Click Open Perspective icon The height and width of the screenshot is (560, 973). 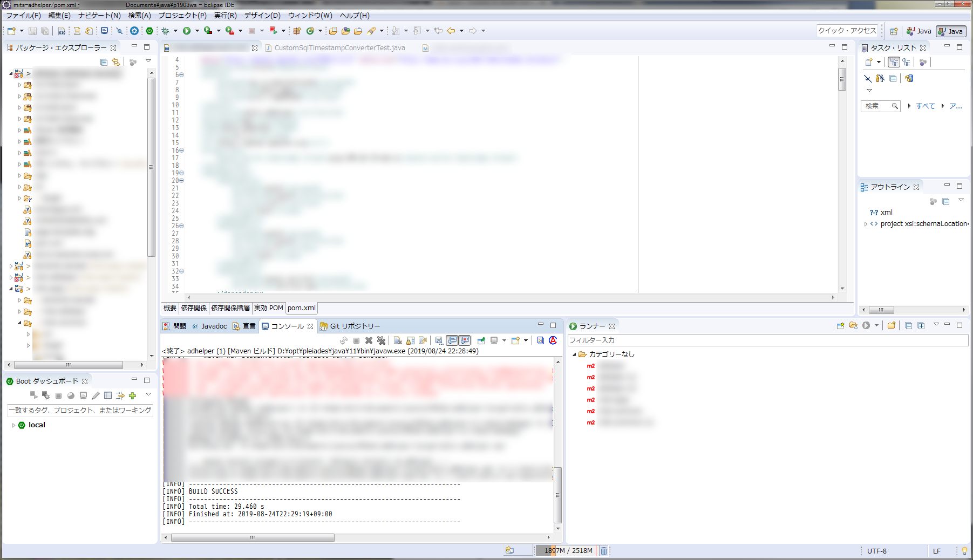894,31
